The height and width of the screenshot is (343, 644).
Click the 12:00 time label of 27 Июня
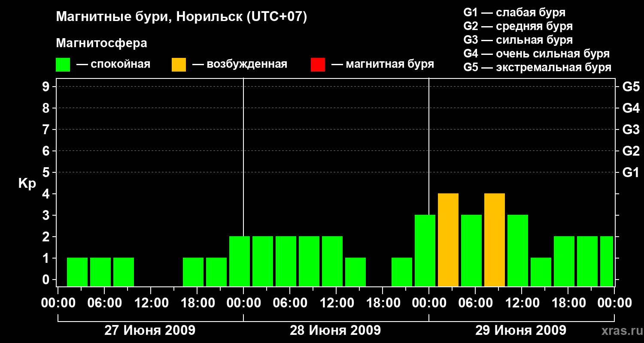coord(151,303)
